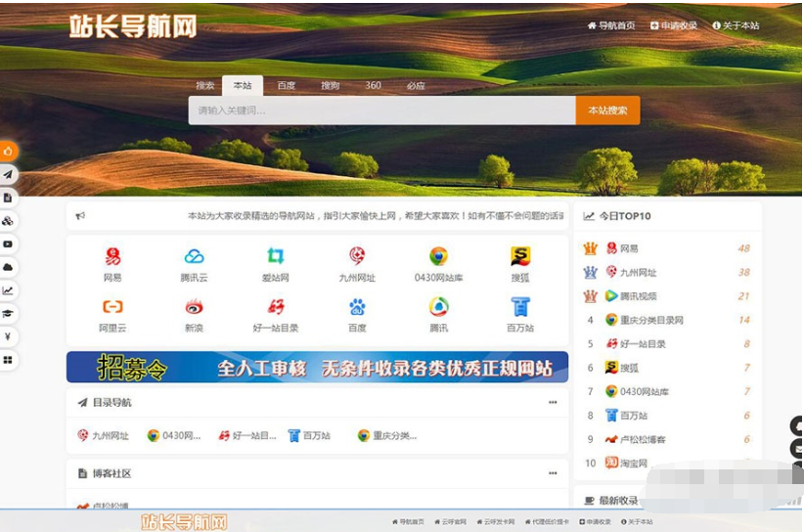
Task: Click the line chart sidebar icon
Action: pos(8,290)
